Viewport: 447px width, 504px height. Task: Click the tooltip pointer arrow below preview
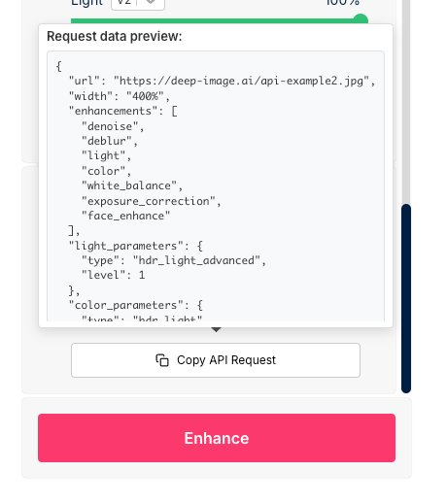(216, 329)
